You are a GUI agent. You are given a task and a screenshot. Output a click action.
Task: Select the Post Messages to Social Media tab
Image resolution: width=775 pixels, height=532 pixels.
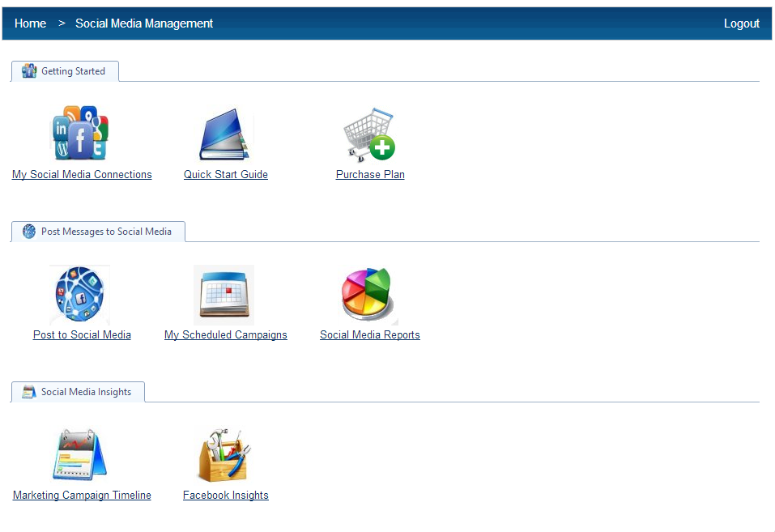[x=98, y=232]
